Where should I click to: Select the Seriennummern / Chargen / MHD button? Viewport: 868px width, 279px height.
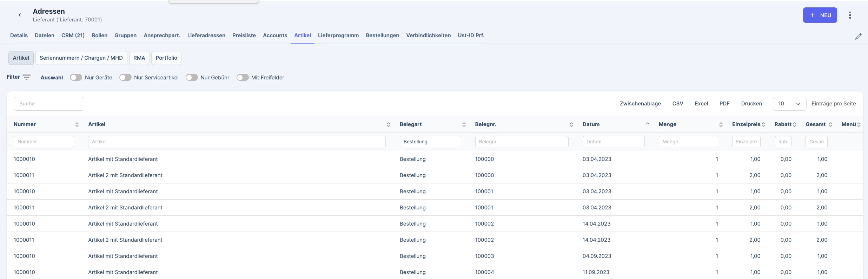coord(81,58)
